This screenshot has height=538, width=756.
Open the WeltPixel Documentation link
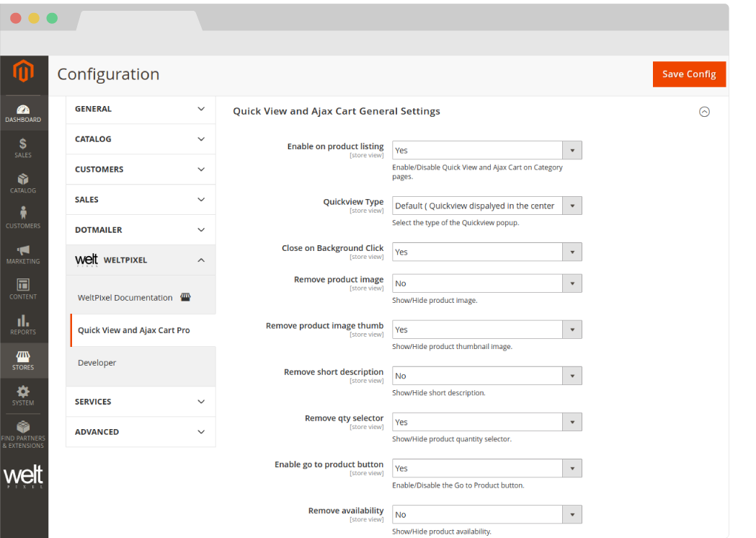[125, 297]
